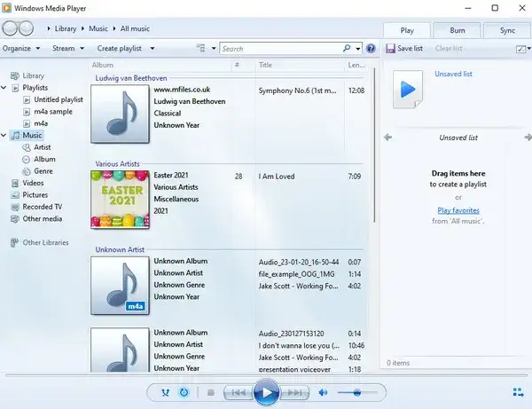Open Pictures library
This screenshot has height=409, width=532.
(35, 195)
